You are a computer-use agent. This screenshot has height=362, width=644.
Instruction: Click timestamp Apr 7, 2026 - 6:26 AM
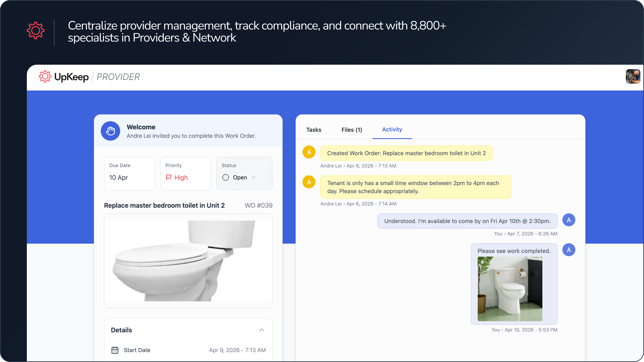(532, 234)
